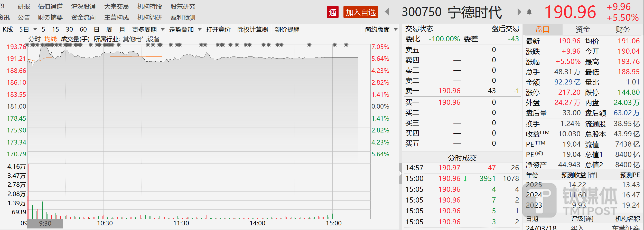Click the 193.76 top price axis label
This screenshot has height=230, width=644.
(16, 47)
